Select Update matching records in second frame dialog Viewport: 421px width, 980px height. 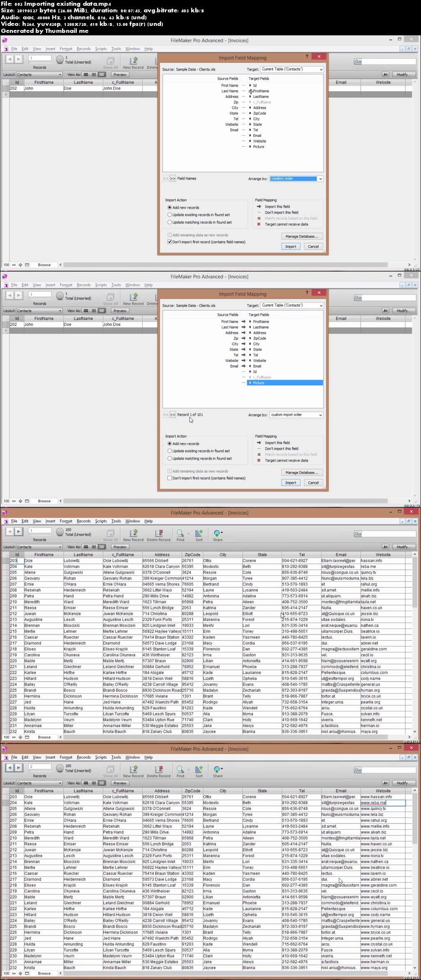169,458
